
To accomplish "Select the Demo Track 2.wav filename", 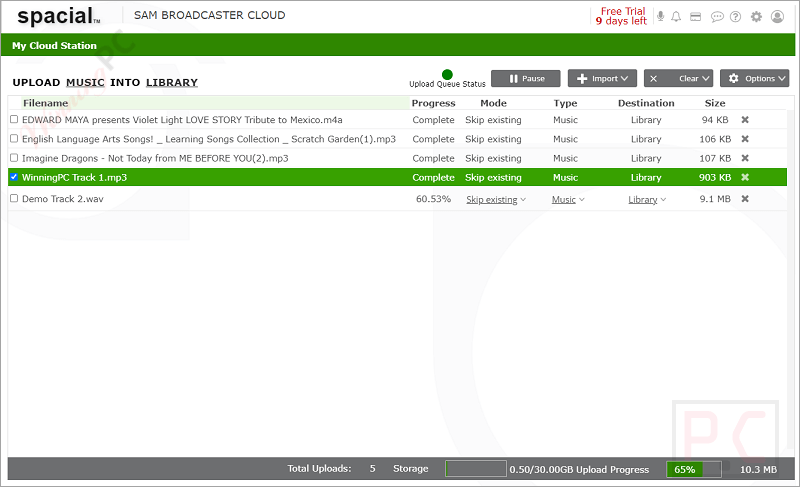I will pyautogui.click(x=63, y=199).
